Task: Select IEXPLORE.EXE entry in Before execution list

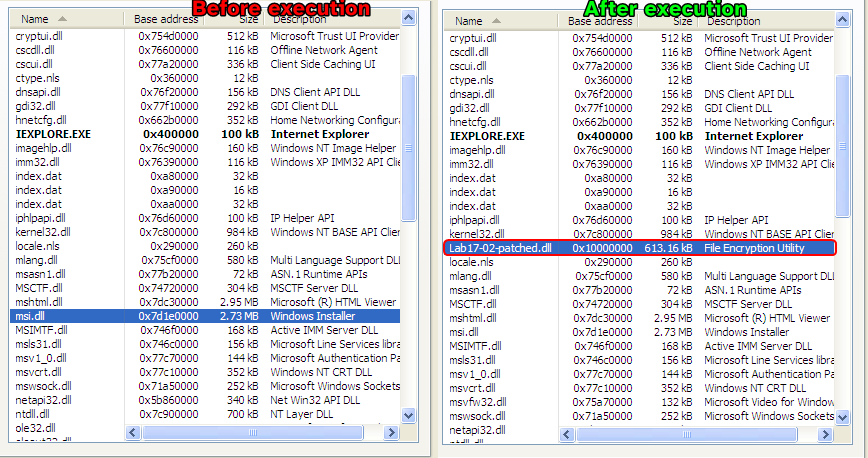Action: pos(53,134)
